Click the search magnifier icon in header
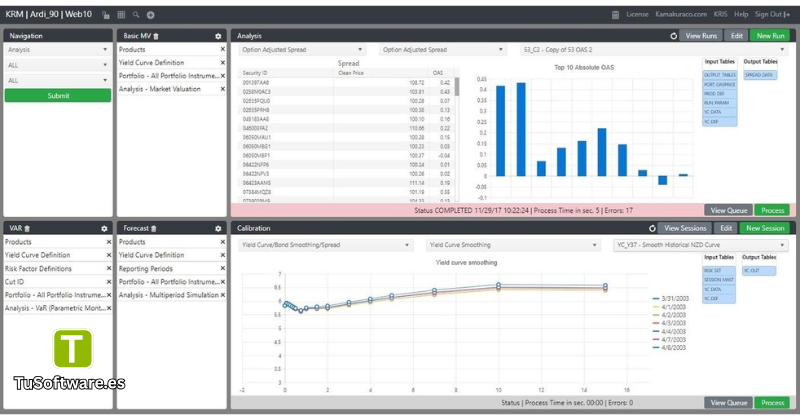 coord(136,15)
